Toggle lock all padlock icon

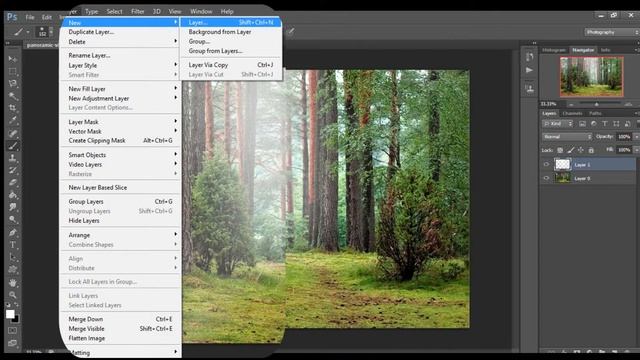pos(591,150)
